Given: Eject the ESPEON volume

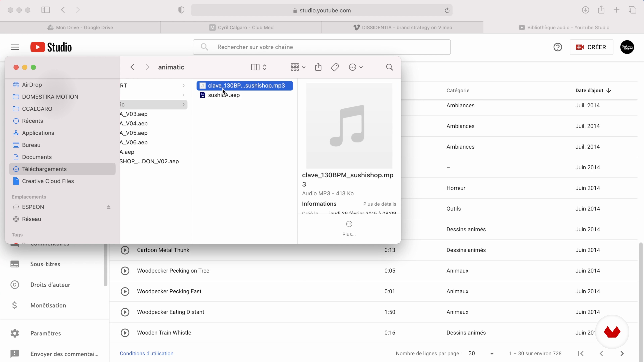Looking at the screenshot, I should coord(109,207).
